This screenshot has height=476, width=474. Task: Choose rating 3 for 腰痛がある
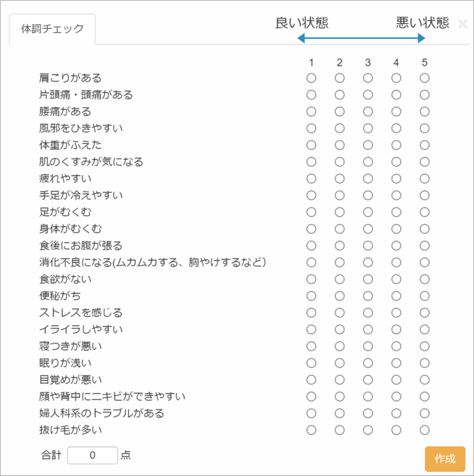pyautogui.click(x=368, y=112)
